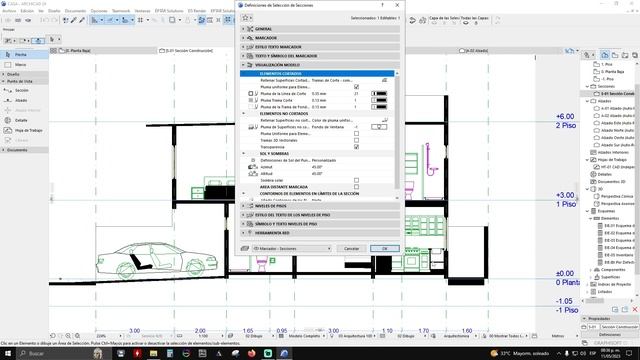Enable the Sombra solar checkbox
This screenshot has width=640, height=360.
click(x=356, y=180)
